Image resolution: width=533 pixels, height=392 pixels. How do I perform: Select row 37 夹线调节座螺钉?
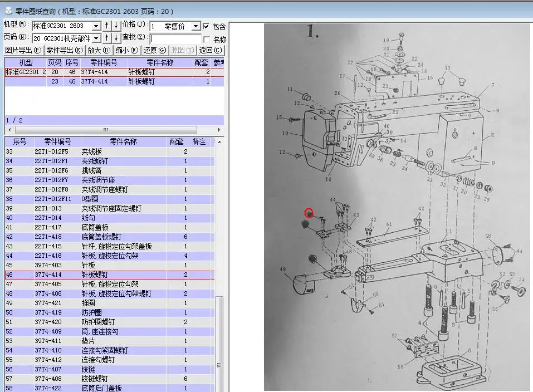pos(110,189)
